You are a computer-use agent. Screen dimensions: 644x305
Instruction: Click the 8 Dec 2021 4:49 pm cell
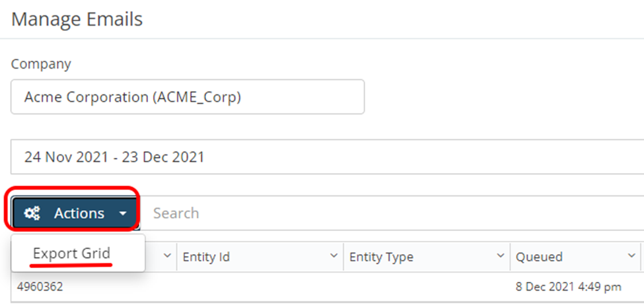[569, 287]
